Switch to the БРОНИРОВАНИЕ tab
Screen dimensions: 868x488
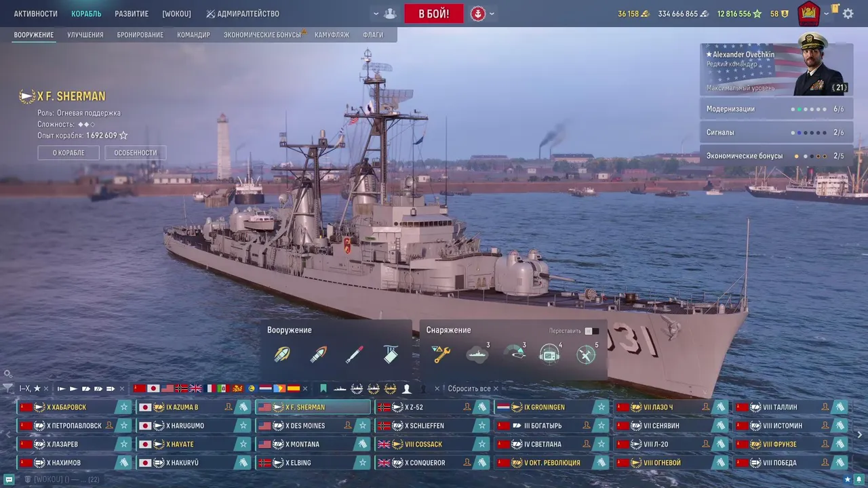click(140, 35)
